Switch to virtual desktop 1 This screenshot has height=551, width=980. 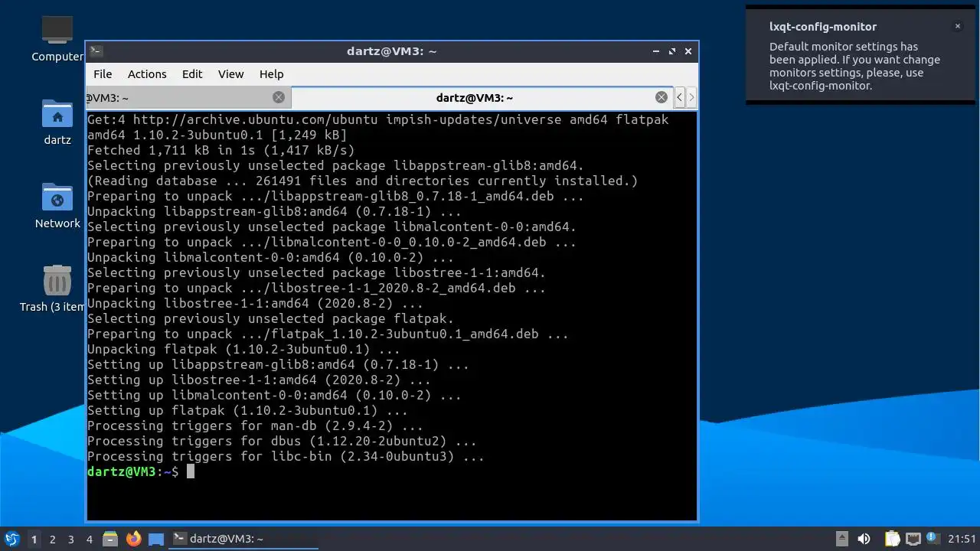(34, 539)
